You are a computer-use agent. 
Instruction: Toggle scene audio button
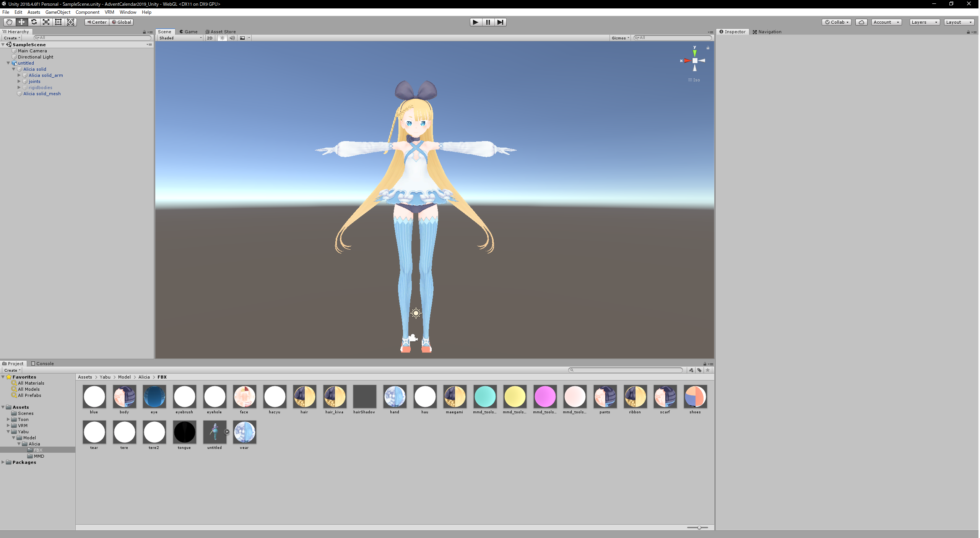click(x=232, y=38)
